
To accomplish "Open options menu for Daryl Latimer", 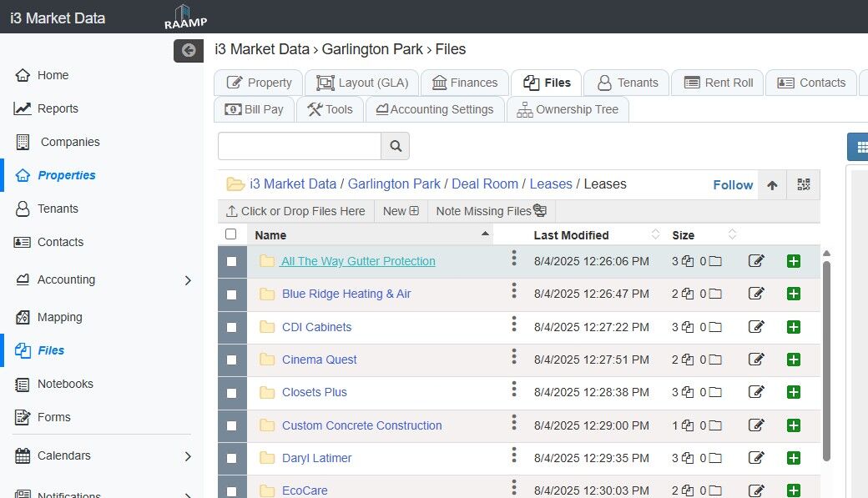I will click(514, 455).
